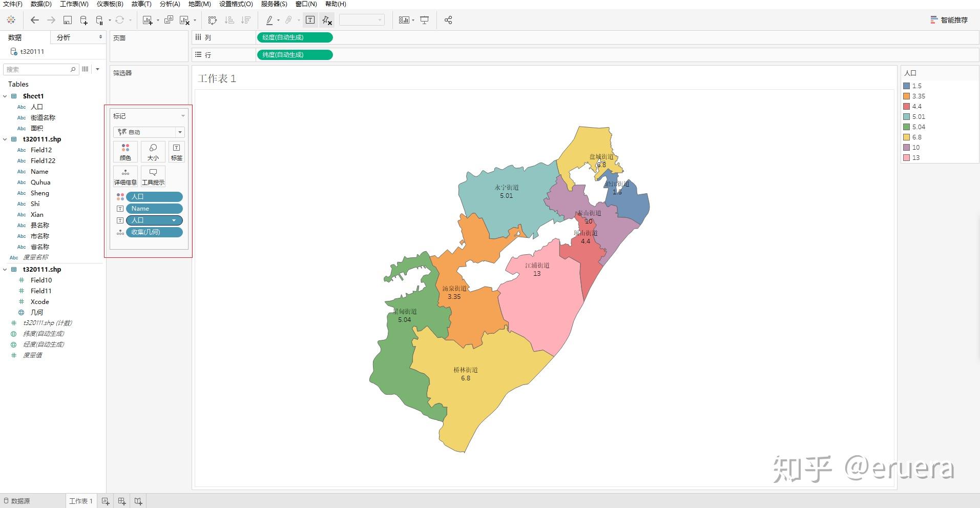
Task: Click the 搜索 field search box
Action: tap(41, 69)
